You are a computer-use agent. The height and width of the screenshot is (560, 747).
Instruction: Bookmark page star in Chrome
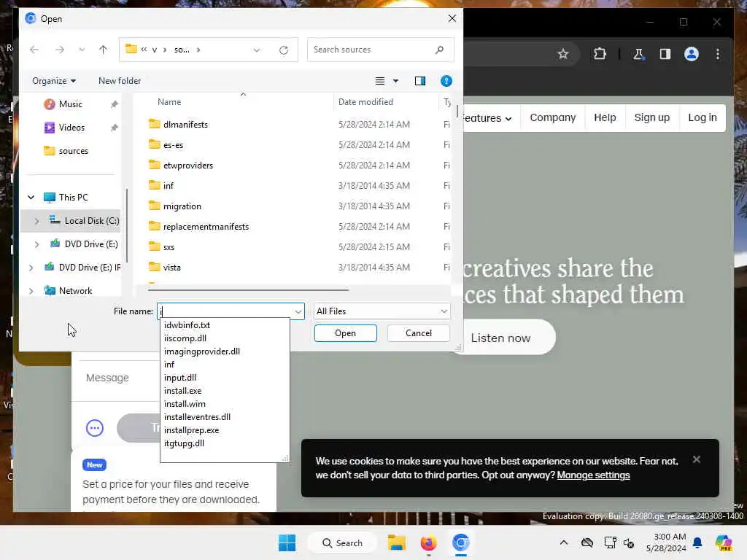click(x=563, y=54)
